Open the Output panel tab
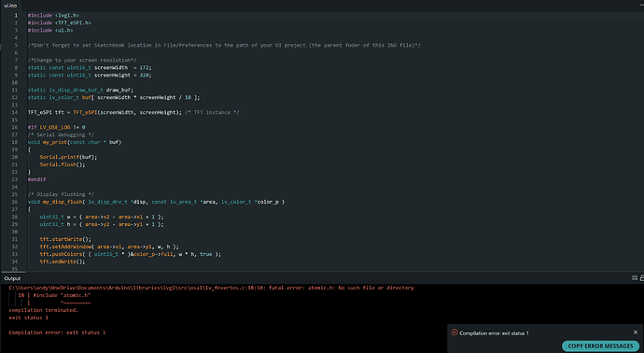Screen dimensions: 644x353 (12, 278)
